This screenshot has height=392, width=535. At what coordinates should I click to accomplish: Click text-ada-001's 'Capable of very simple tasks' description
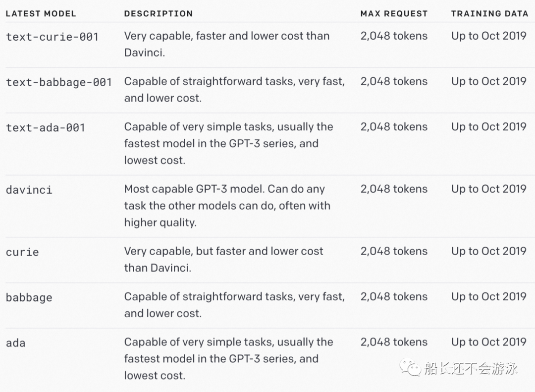coord(228,143)
